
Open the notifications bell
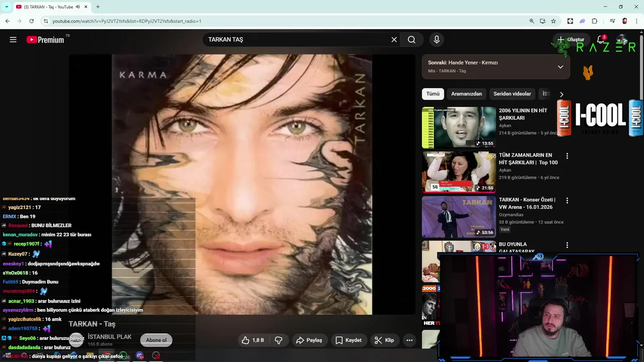601,40
